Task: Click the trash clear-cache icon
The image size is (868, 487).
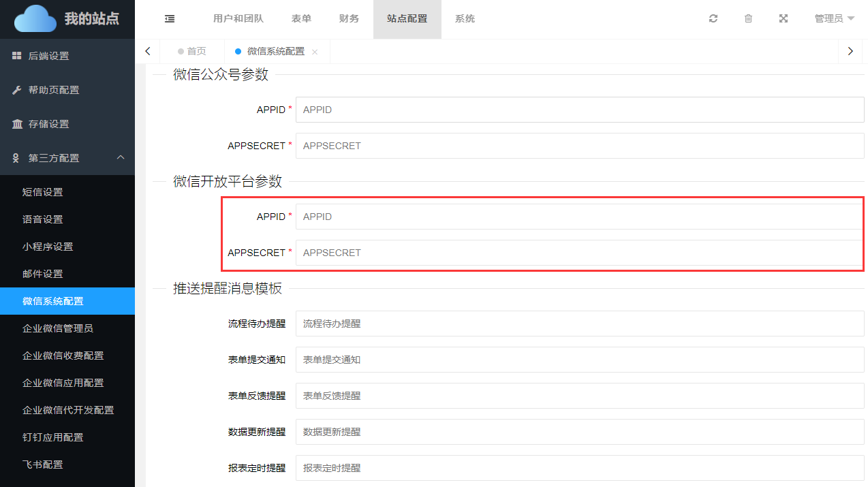Action: (748, 19)
